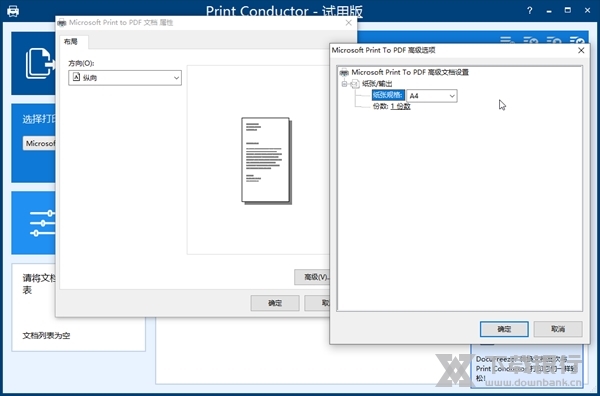Open the A4 paper size dropdown
The width and height of the screenshot is (600, 396).
(432, 96)
